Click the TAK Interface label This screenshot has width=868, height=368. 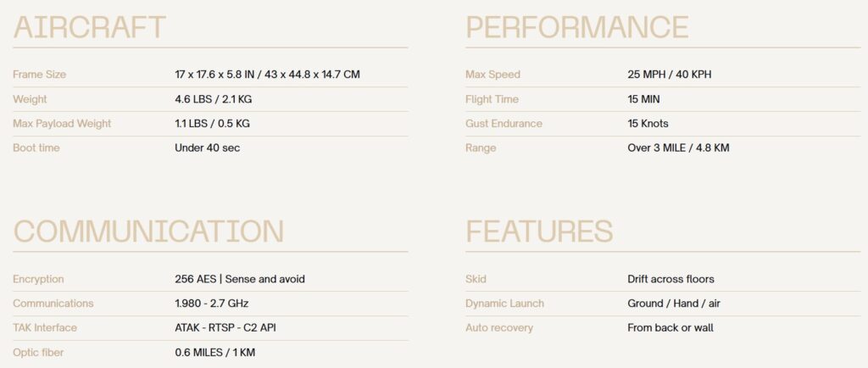tap(45, 327)
